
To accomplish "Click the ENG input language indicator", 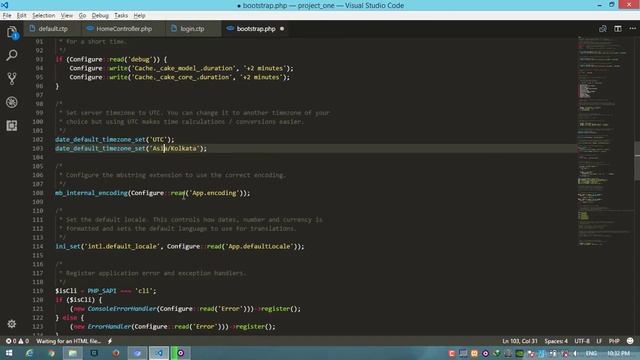I will click(591, 353).
